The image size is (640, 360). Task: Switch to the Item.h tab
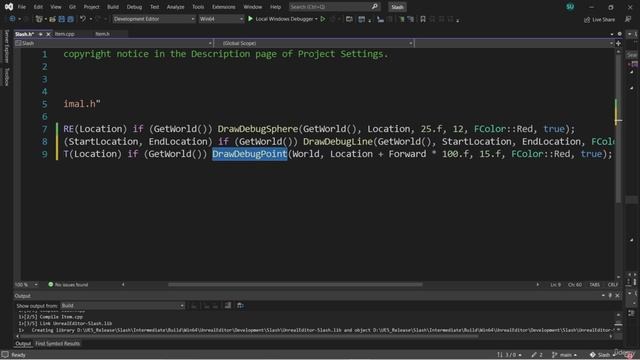[102, 34]
